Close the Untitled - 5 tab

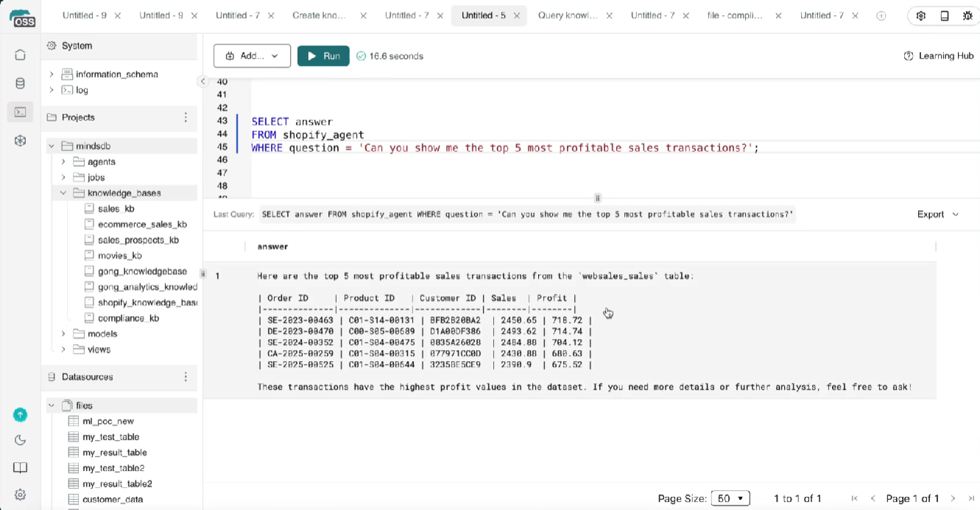coord(517,15)
